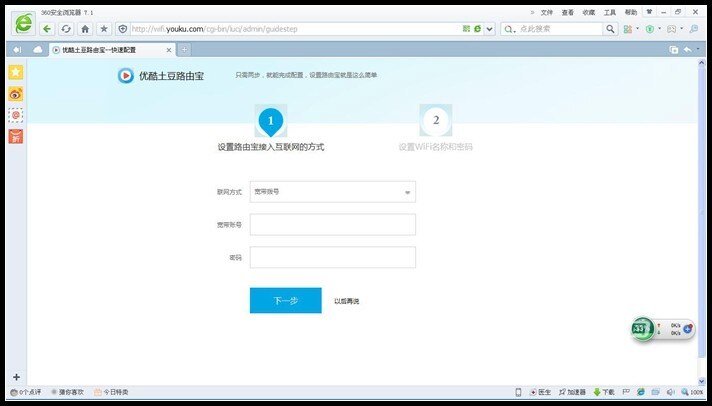712x406 pixels.
Task: Open the 工具 menu in the title bar
Action: (x=609, y=12)
